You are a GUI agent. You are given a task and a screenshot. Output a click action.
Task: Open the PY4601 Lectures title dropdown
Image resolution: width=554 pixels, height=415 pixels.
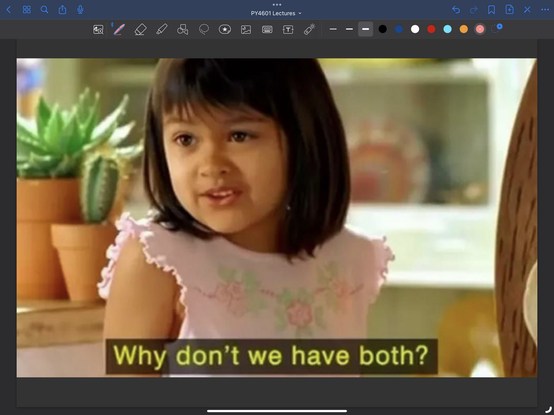click(x=276, y=13)
